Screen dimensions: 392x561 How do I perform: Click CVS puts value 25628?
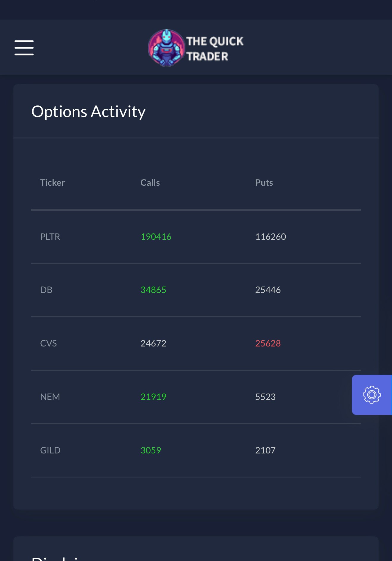point(268,343)
